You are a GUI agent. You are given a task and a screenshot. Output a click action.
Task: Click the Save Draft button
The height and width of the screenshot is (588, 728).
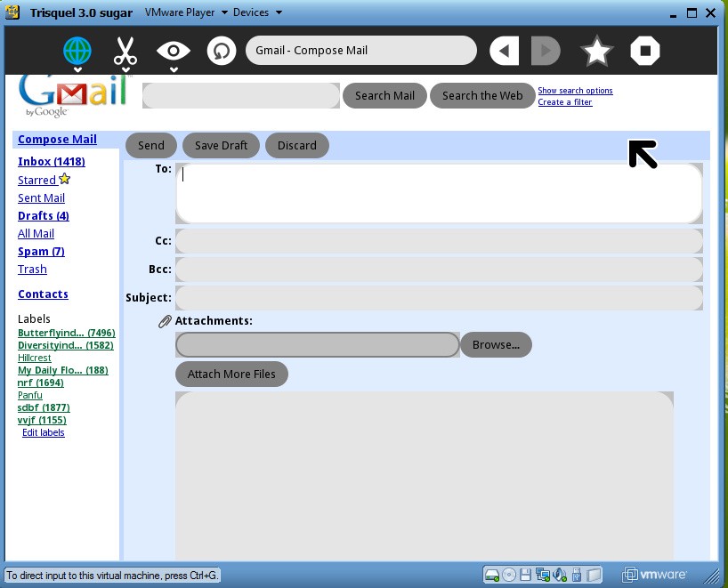(221, 145)
